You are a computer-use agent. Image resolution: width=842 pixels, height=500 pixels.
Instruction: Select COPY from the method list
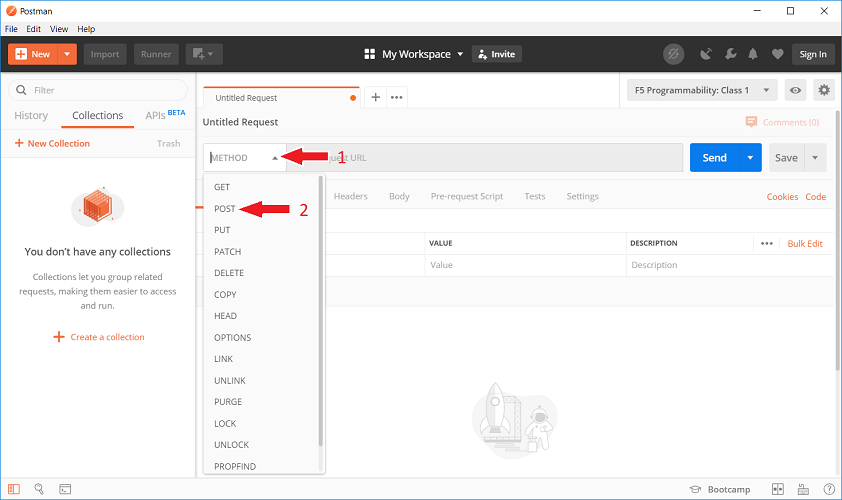[x=262, y=294]
